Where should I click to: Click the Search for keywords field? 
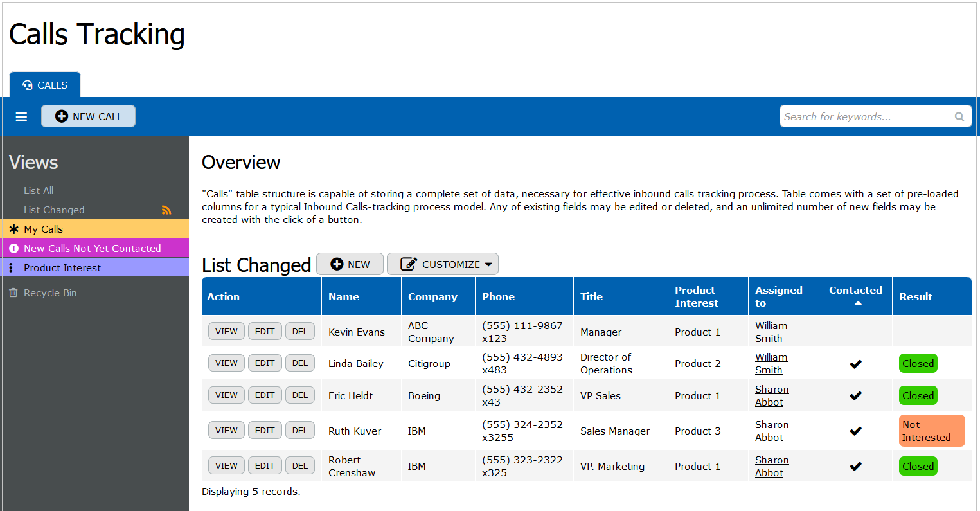[862, 116]
